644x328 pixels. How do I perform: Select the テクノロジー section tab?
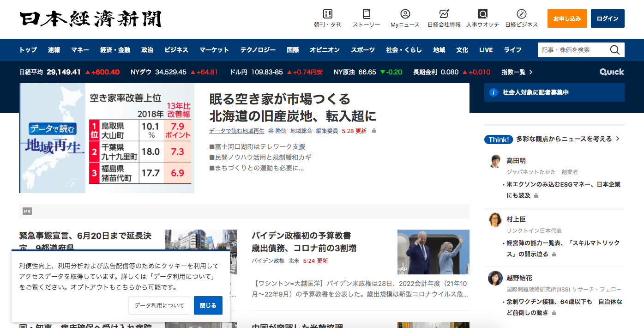click(259, 49)
